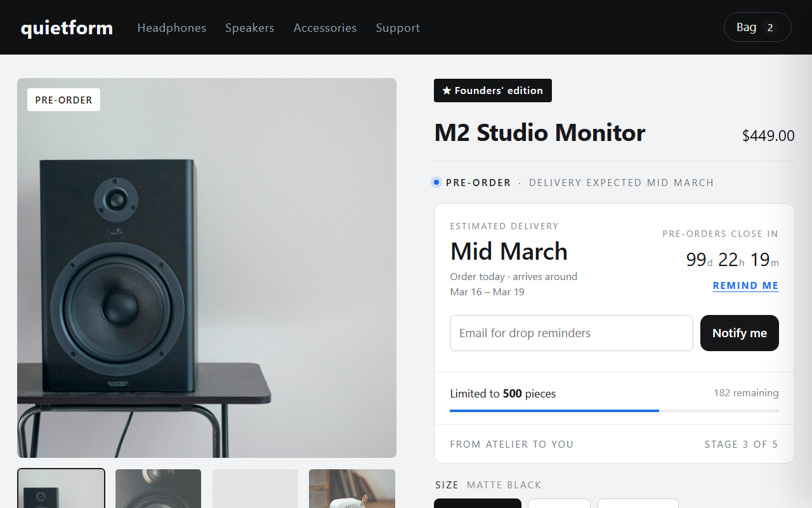Click the quietform logo
The height and width of the screenshot is (508, 812).
coord(67,28)
